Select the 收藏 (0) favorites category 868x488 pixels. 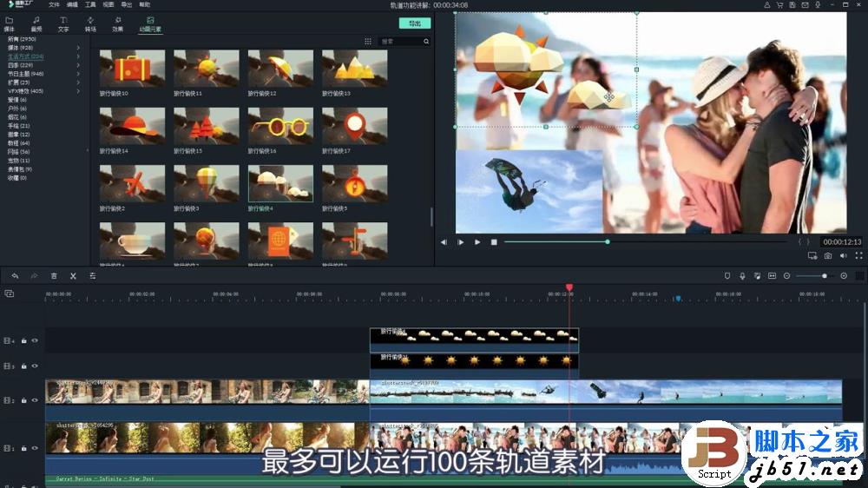click(17, 178)
